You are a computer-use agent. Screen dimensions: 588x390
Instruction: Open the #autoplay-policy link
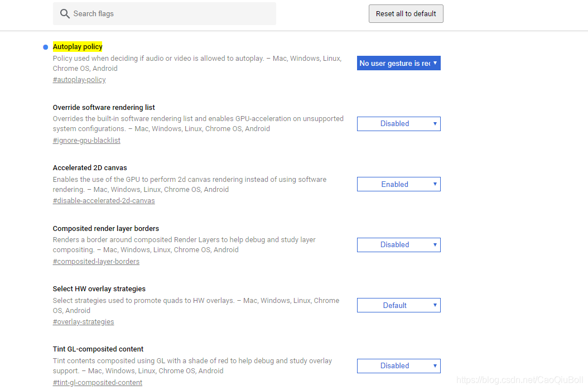tap(79, 79)
